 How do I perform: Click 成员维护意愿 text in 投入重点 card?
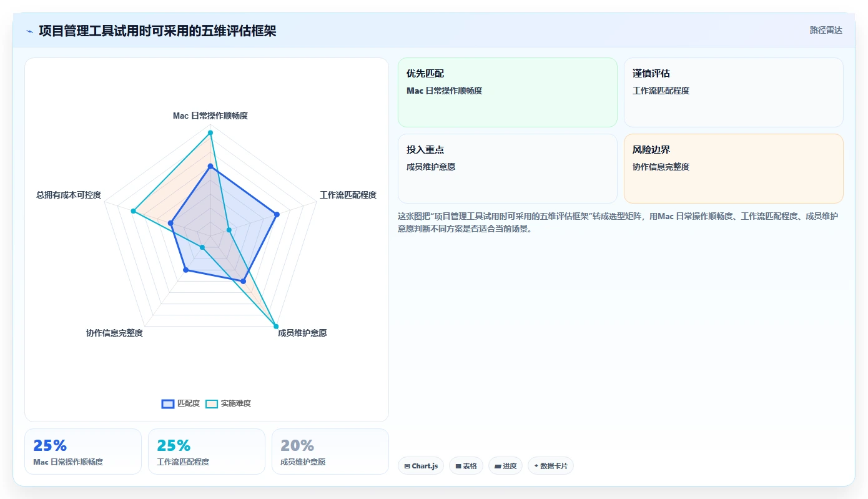[431, 167]
